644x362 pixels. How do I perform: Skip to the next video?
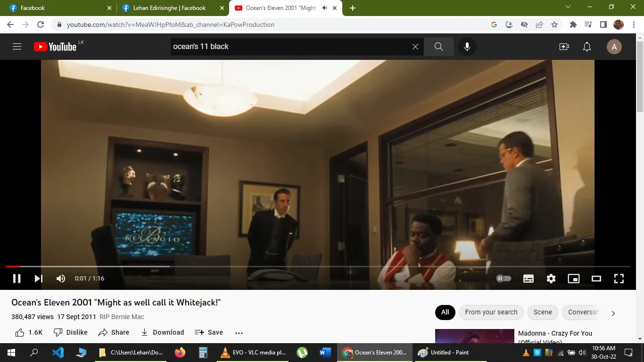click(x=39, y=279)
